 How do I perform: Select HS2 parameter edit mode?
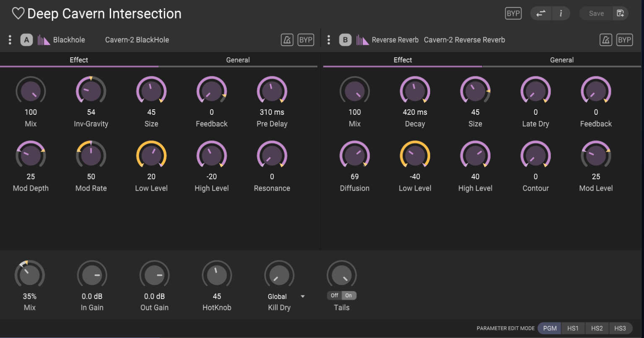click(x=597, y=328)
